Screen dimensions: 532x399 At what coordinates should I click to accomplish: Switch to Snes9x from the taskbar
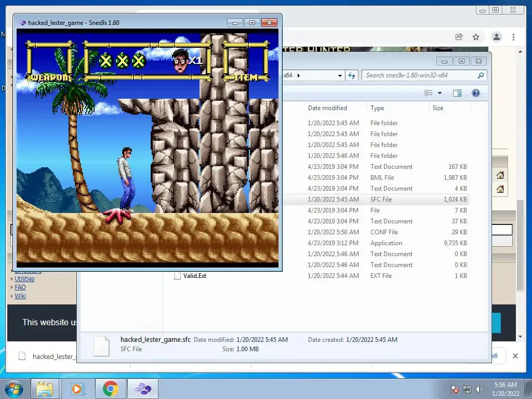coord(143,389)
